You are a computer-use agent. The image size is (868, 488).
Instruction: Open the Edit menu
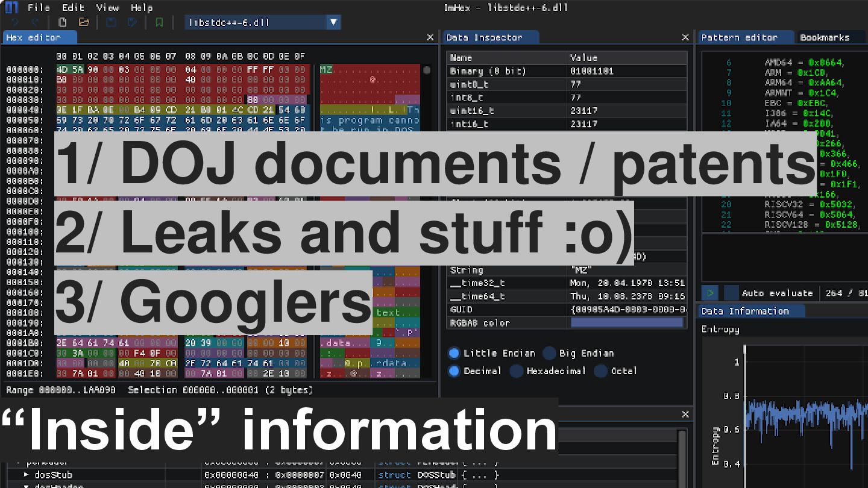73,8
